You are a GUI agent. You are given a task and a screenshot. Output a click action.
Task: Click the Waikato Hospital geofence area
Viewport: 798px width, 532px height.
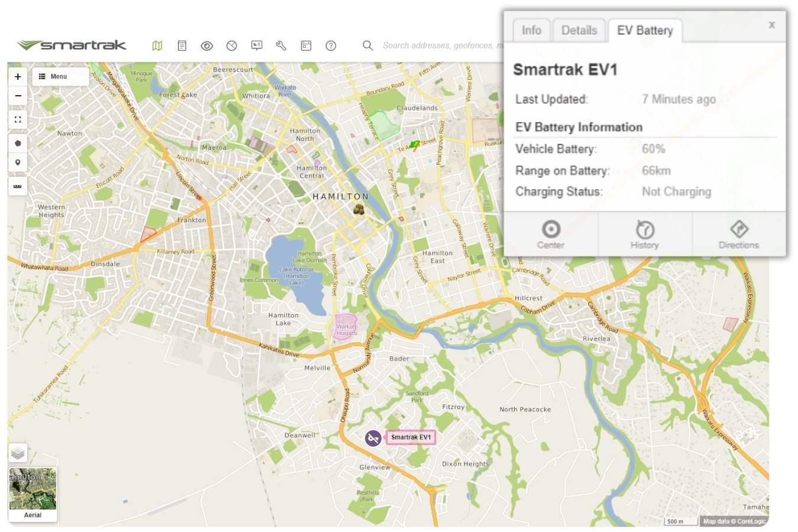[346, 327]
